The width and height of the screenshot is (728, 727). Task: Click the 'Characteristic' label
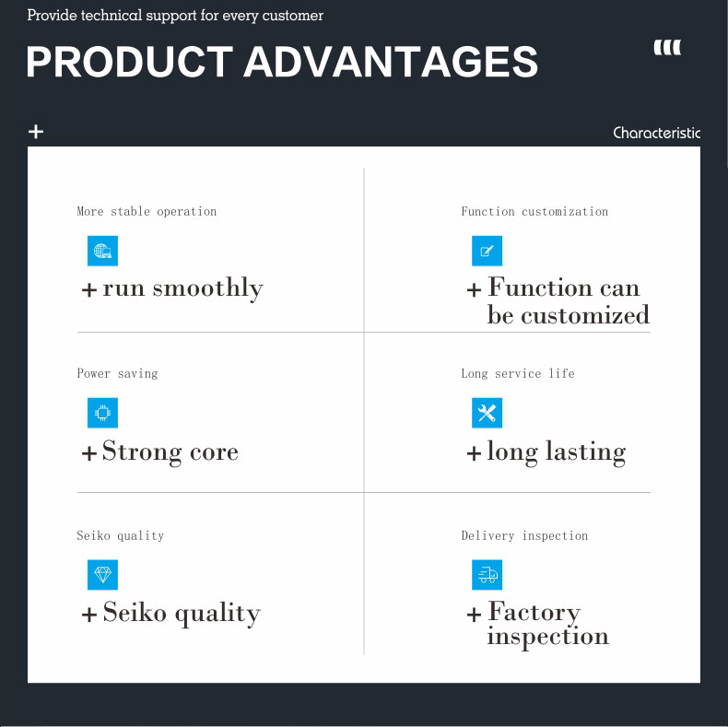[656, 134]
